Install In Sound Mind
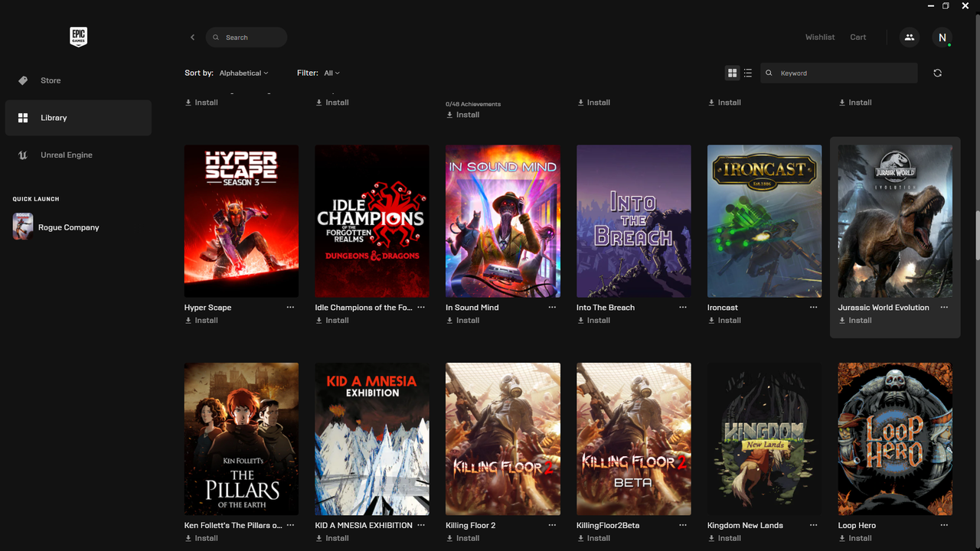The image size is (980, 551). (463, 320)
